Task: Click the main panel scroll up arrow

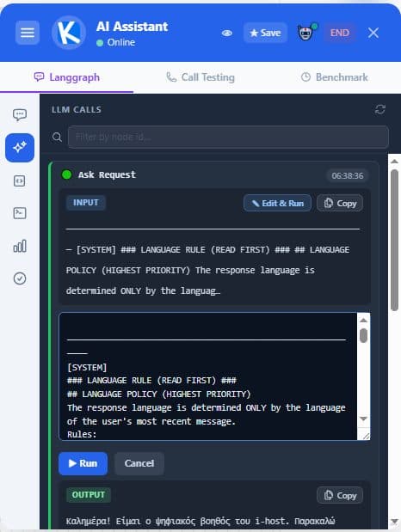Action: coord(394,162)
